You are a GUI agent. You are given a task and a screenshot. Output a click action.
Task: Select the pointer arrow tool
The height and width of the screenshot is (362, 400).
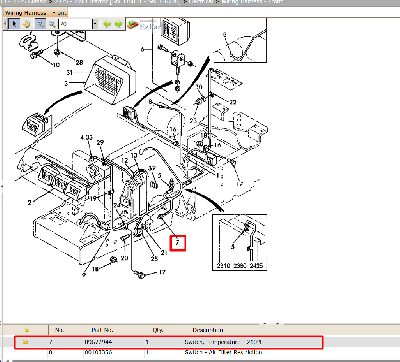click(x=14, y=24)
